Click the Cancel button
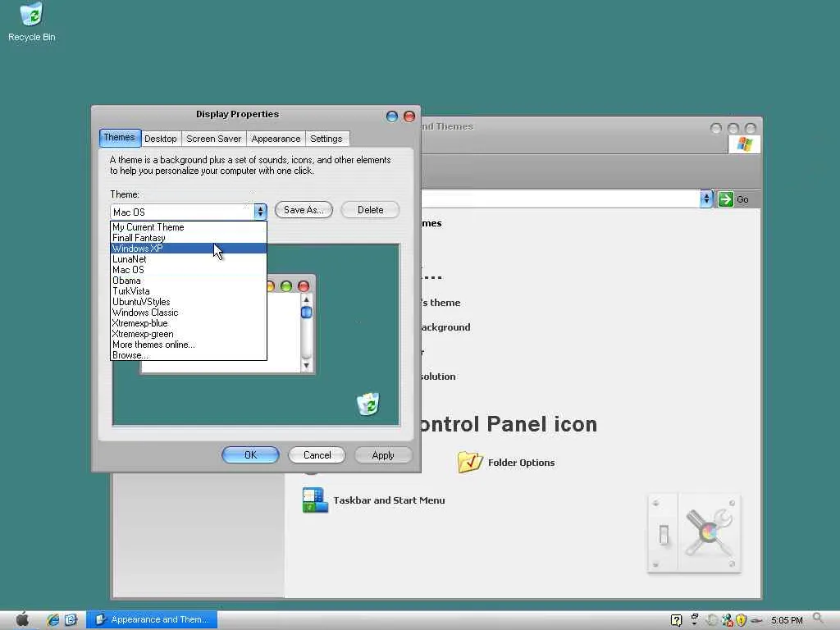 click(x=317, y=454)
